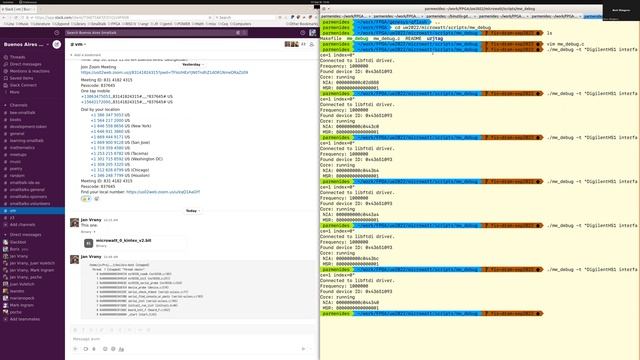Select the vm channel in sidebar
The image size is (640, 360).
click(32, 211)
